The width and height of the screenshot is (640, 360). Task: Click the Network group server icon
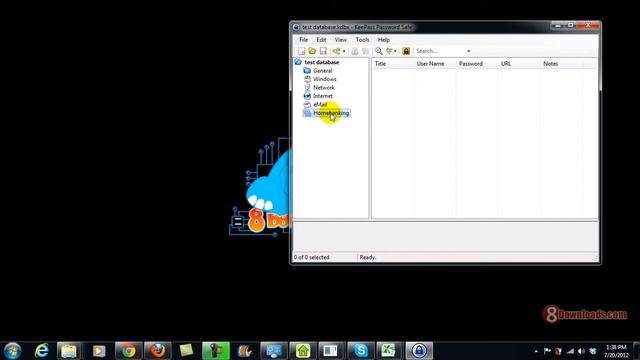tap(307, 87)
